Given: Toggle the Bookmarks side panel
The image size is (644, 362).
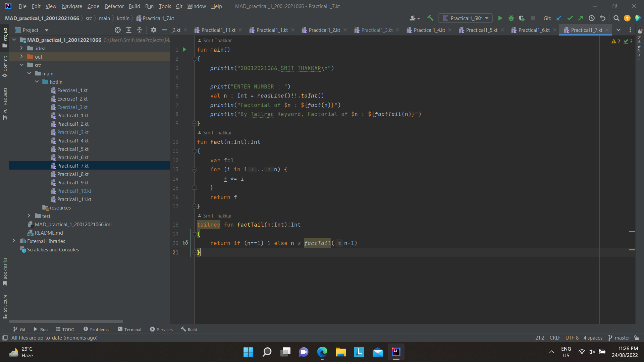Looking at the screenshot, I should [x=5, y=271].
